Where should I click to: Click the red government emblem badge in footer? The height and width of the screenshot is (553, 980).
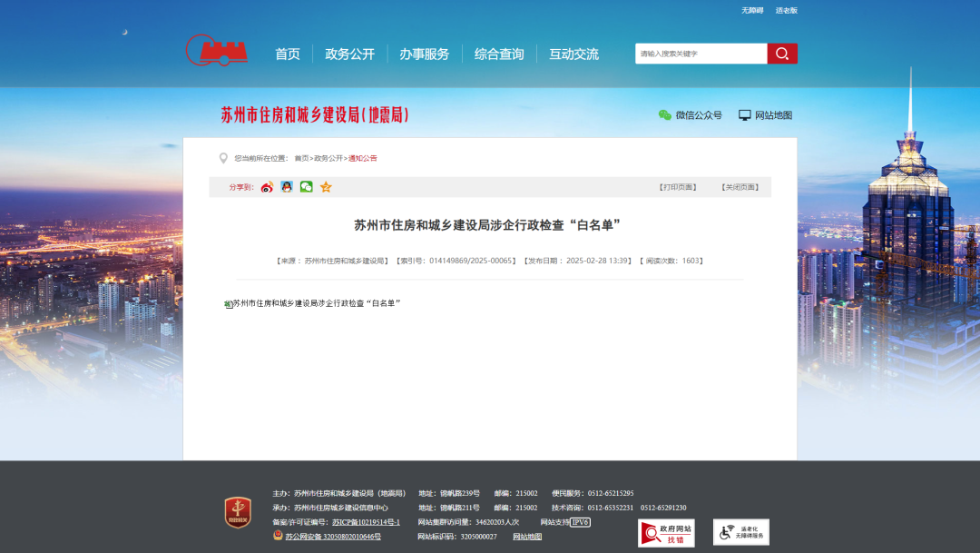pos(238,513)
